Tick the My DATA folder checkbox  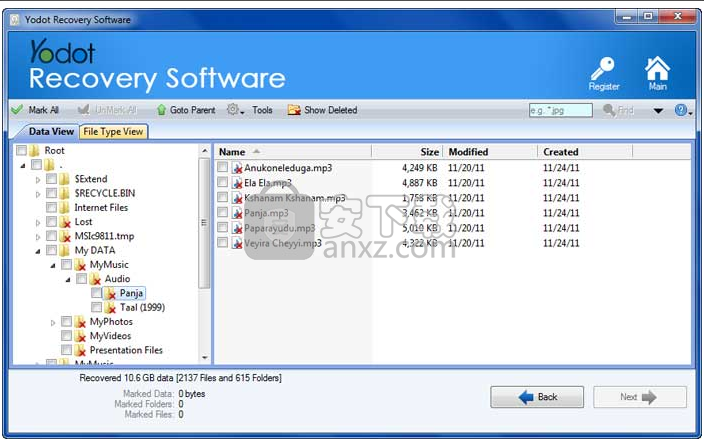pyautogui.click(x=52, y=250)
